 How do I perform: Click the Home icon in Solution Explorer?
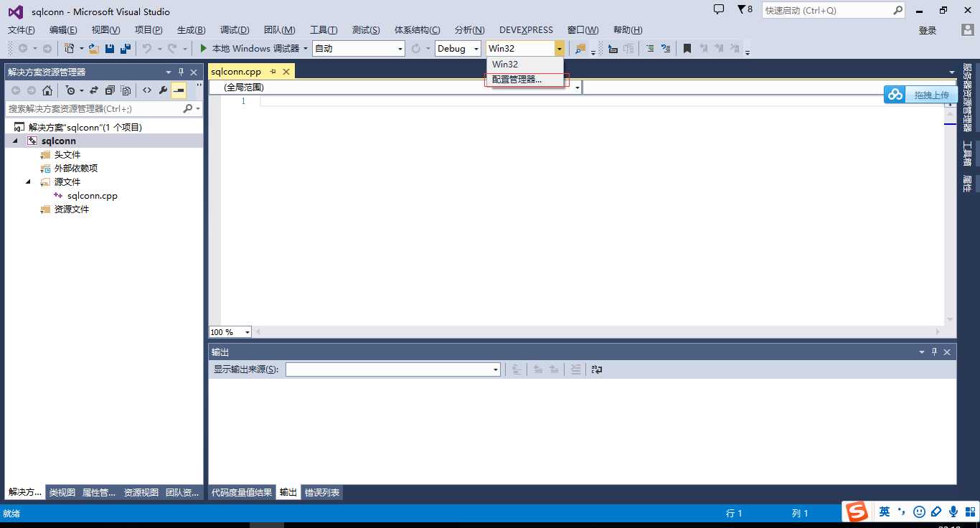pos(47,90)
